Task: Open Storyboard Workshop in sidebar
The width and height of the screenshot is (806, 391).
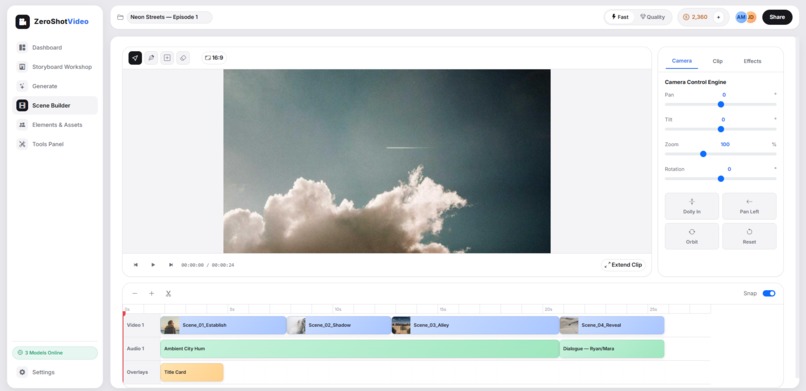Action: point(55,67)
